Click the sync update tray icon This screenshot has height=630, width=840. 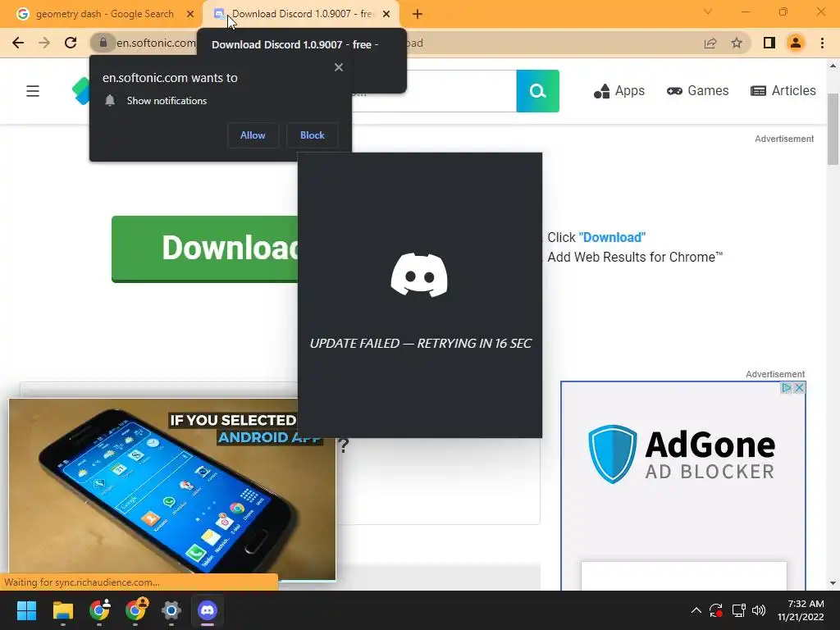coord(716,610)
